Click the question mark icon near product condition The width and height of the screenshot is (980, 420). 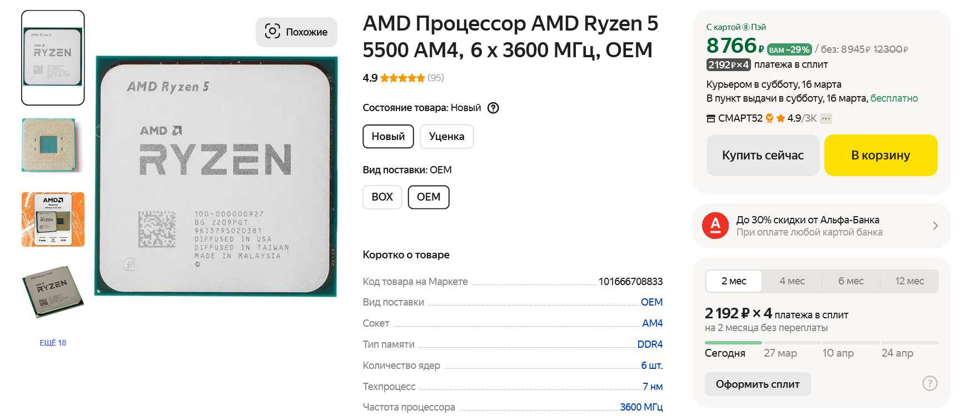[493, 108]
